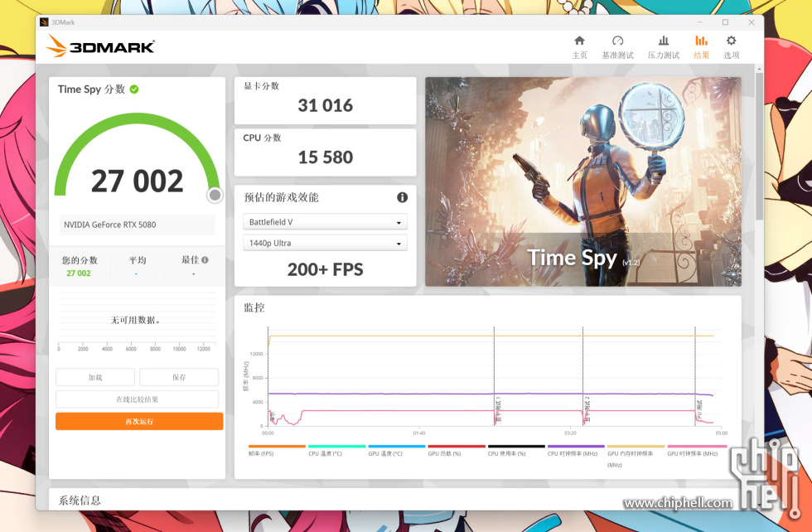
Task: Click the 显卡分数 value 31 016
Action: [325, 105]
